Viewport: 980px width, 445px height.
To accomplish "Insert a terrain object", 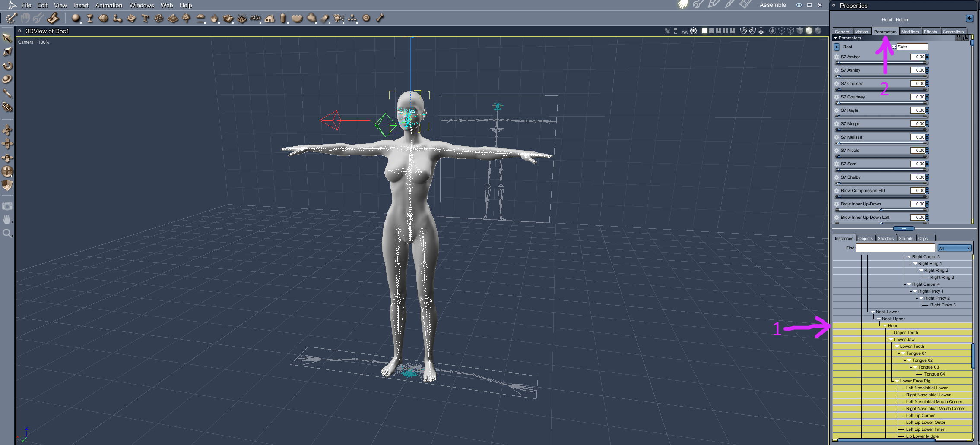I will (173, 18).
